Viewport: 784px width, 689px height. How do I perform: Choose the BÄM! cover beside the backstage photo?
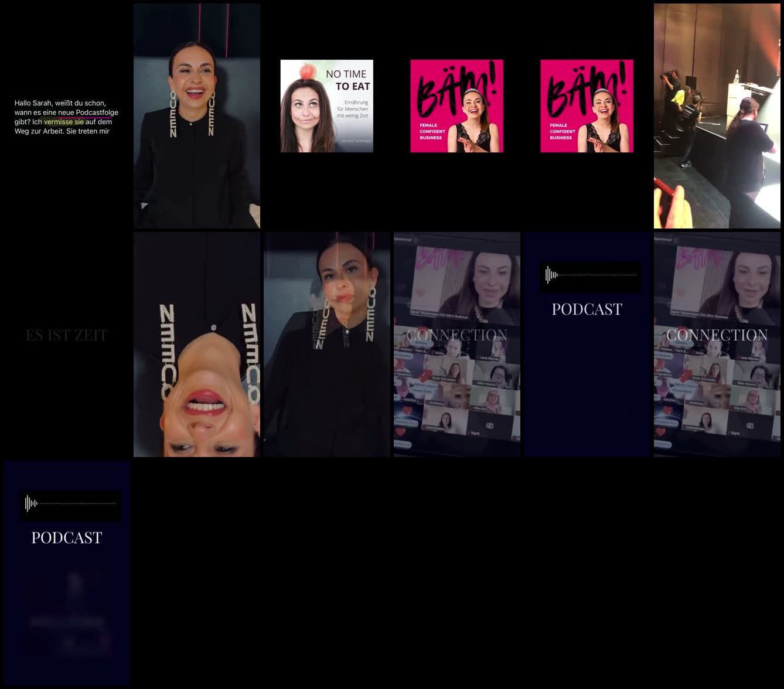tap(587, 106)
